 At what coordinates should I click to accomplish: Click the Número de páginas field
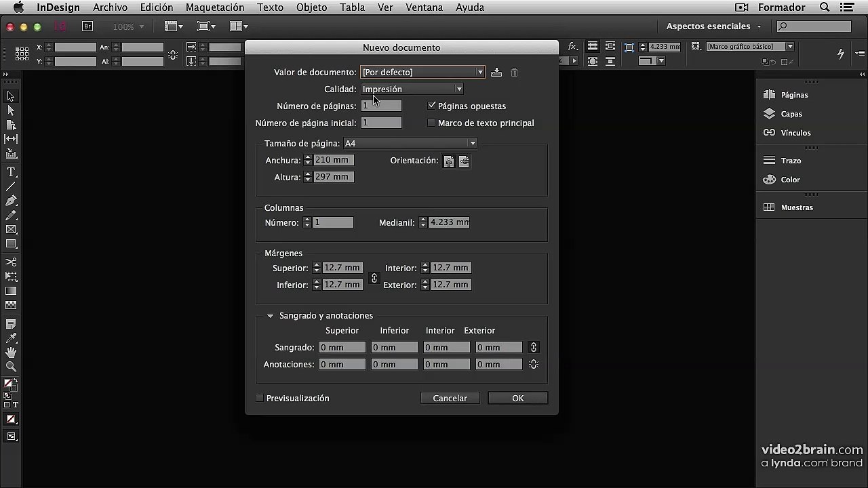381,106
